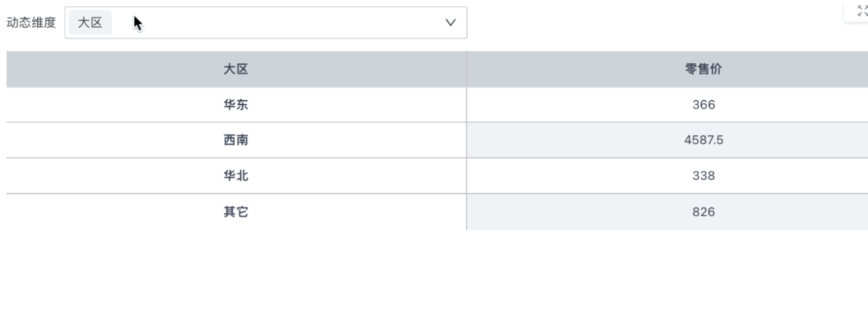Click the 其它 row's shaded price cell
Screen dimensions: 868x317
(x=667, y=212)
